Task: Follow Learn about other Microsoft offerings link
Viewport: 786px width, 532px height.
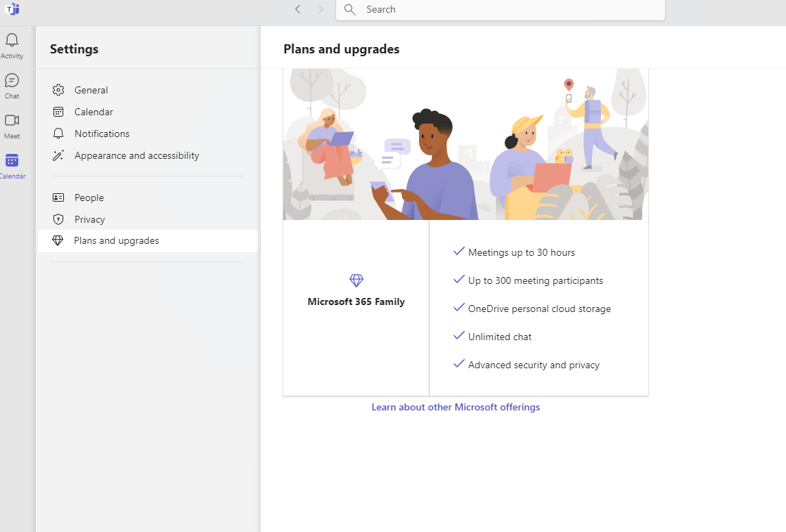Action: [456, 408]
